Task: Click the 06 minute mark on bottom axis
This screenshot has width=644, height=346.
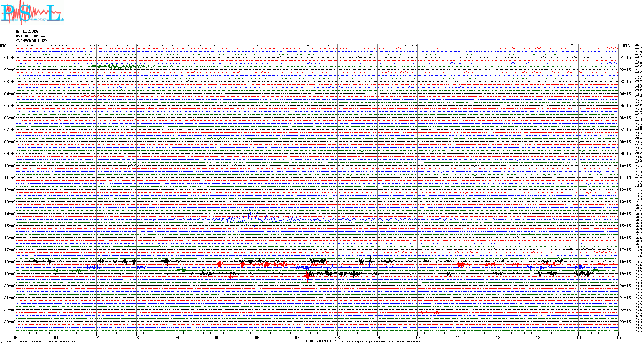Action: pyautogui.click(x=257, y=337)
